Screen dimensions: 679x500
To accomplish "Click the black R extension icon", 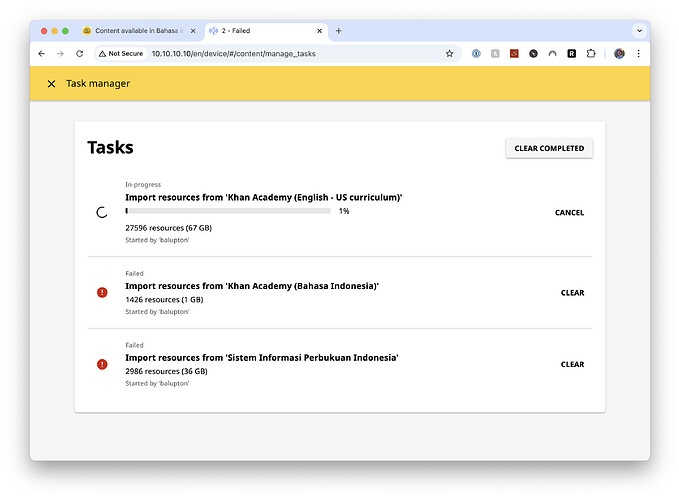I will 572,54.
